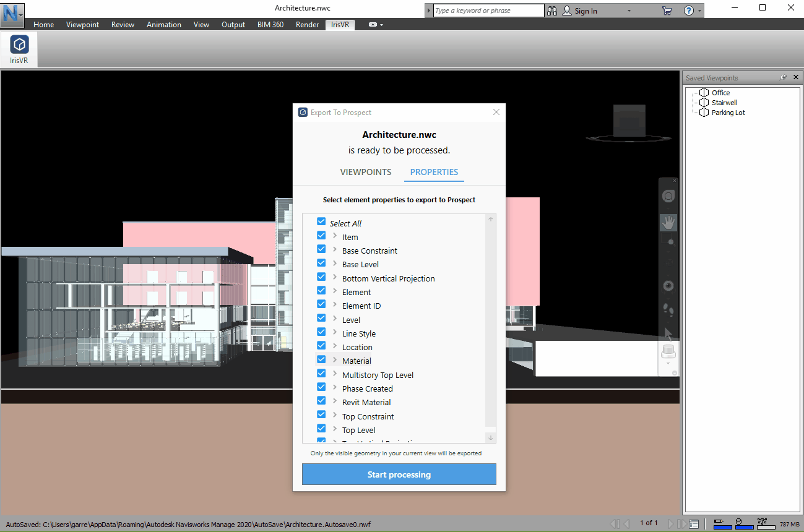Image resolution: width=804 pixels, height=532 pixels.
Task: Expand the Base Constraint property
Action: pos(335,250)
